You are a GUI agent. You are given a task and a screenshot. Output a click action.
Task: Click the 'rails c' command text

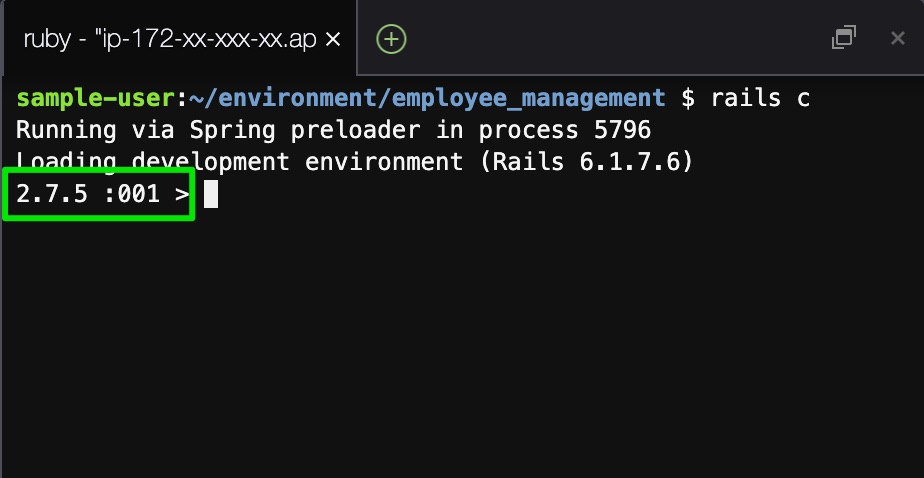tap(760, 99)
